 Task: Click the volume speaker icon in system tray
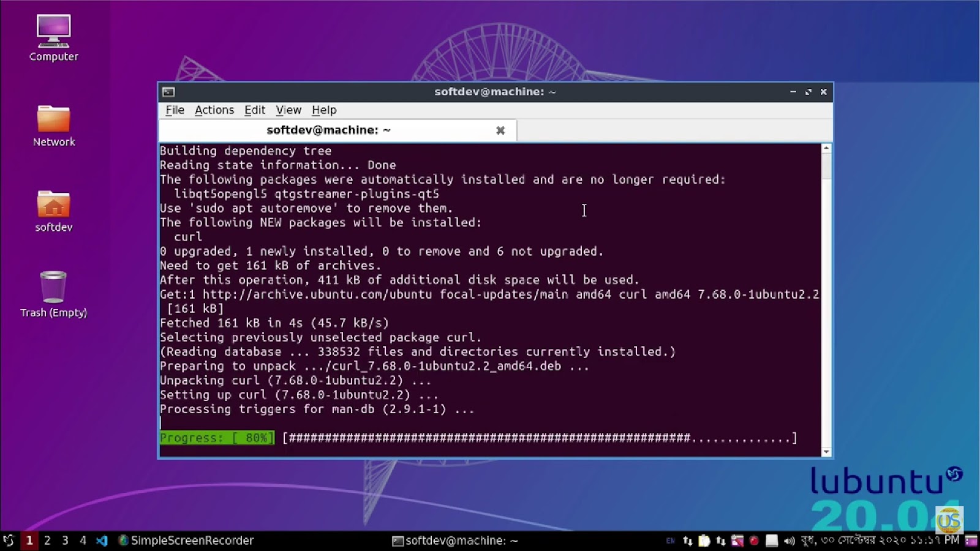789,541
